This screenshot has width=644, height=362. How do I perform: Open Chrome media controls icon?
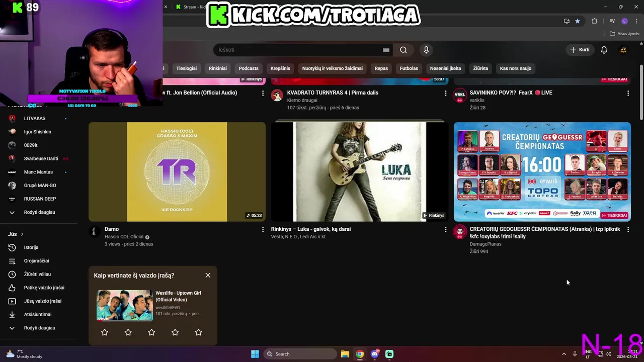[612, 21]
